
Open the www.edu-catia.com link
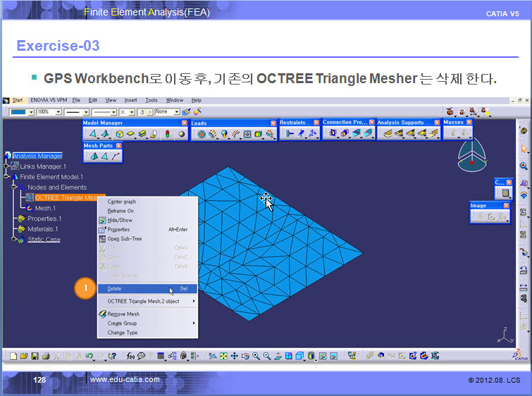(x=125, y=379)
